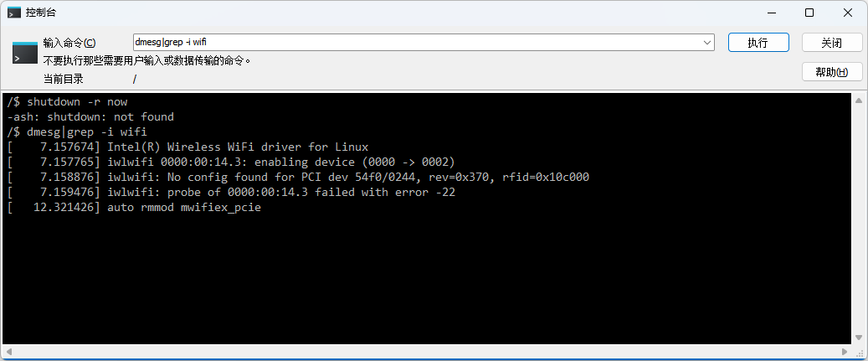Screen dimensions: 868x361
Task: Click the "auto rmmod mwifiex_pcie" log line
Action: tap(184, 208)
